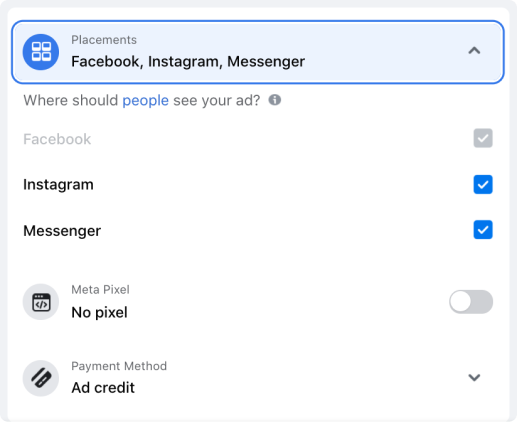Open the Ad credit payment dropdown
This screenshot has height=422, width=517.
257,378
